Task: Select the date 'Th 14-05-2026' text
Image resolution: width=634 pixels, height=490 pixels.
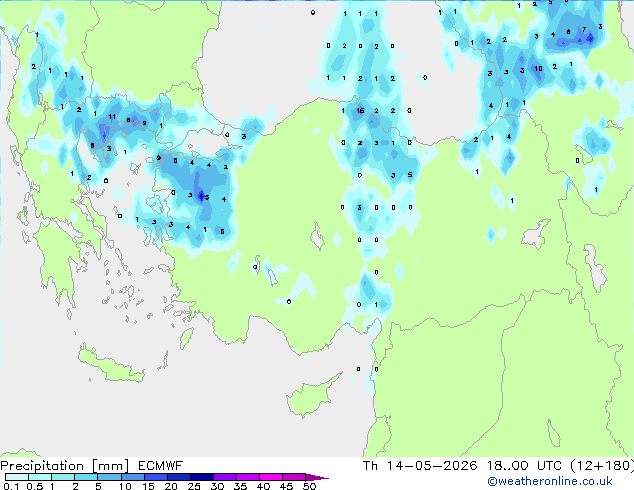Action: (x=420, y=466)
